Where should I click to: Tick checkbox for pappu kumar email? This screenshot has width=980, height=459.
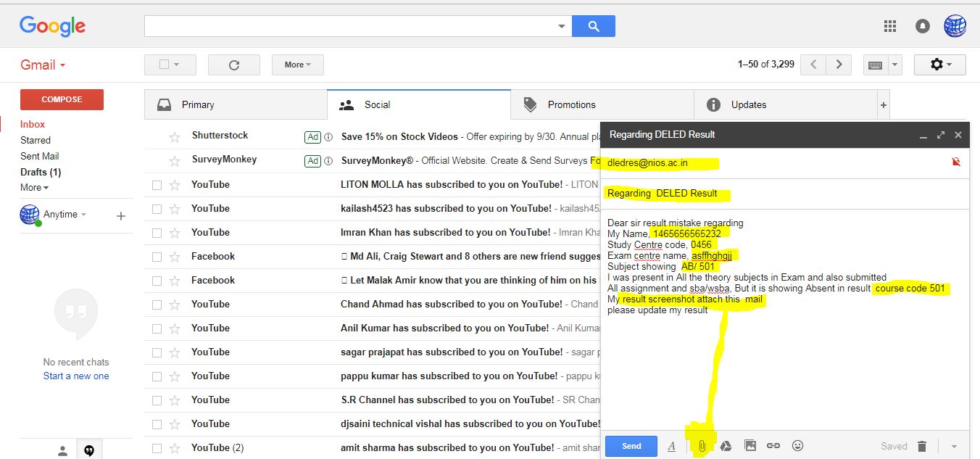(157, 376)
